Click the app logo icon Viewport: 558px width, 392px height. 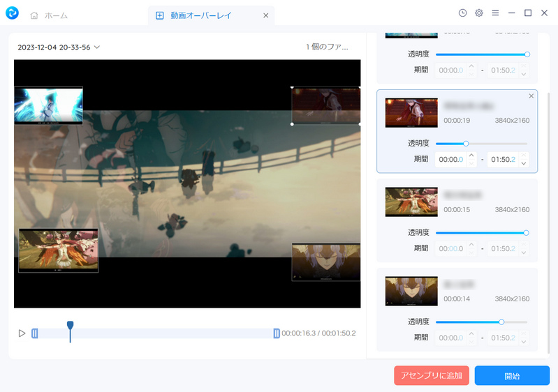[x=12, y=13]
